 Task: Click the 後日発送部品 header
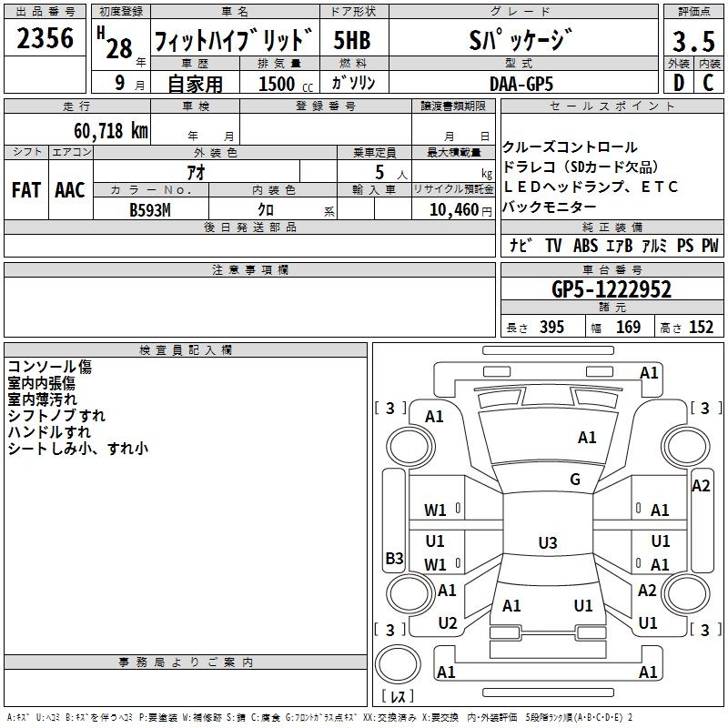click(249, 227)
